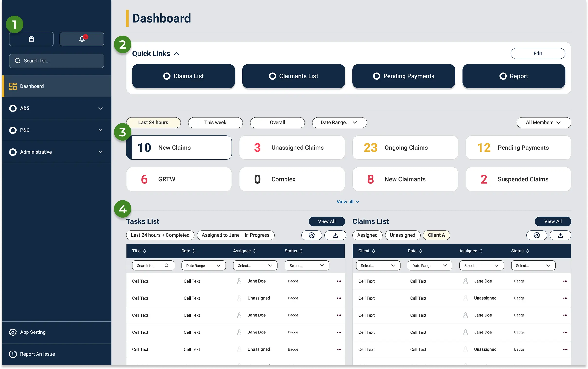588x369 pixels.
Task: Enable the Unassigned filter chip in Claims List
Action: coord(402,235)
